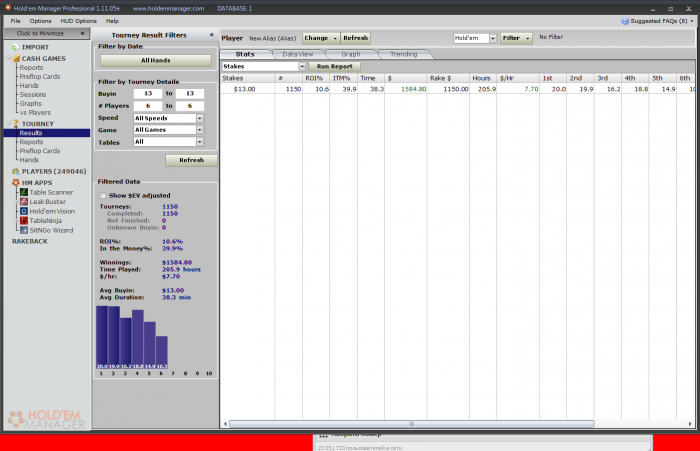Click the PLAYERS icon in sidebar

[x=16, y=171]
